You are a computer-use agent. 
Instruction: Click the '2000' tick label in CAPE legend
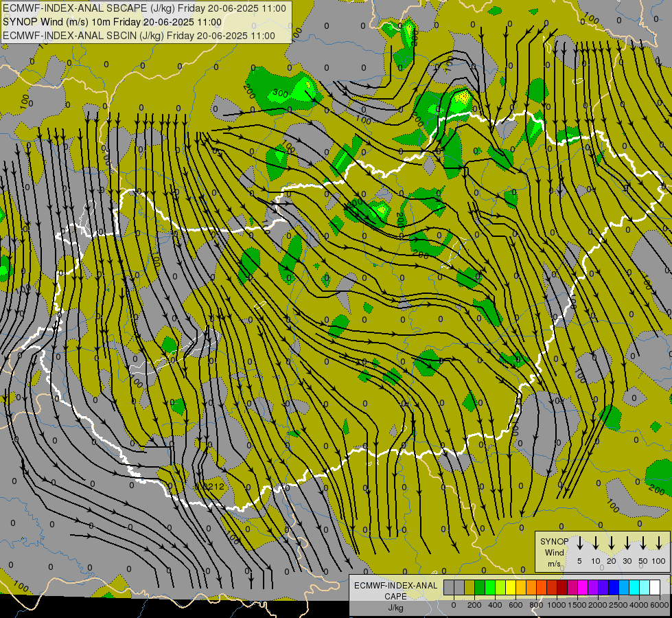coord(598,605)
